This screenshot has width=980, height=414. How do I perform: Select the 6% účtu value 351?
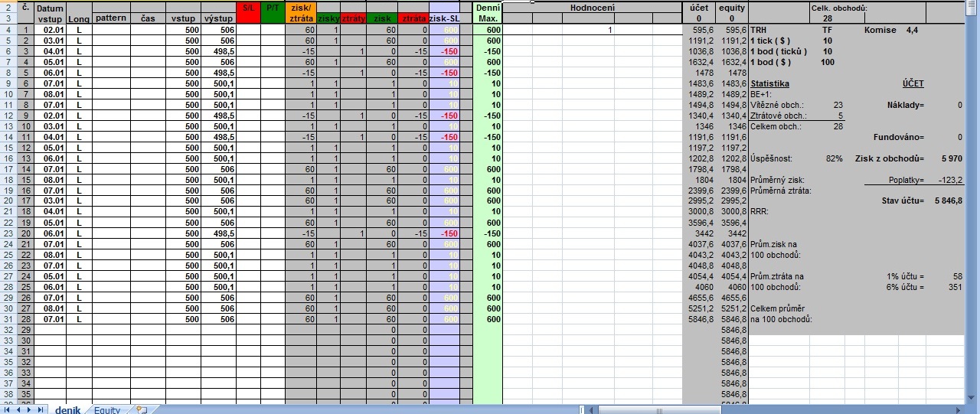[x=955, y=287]
